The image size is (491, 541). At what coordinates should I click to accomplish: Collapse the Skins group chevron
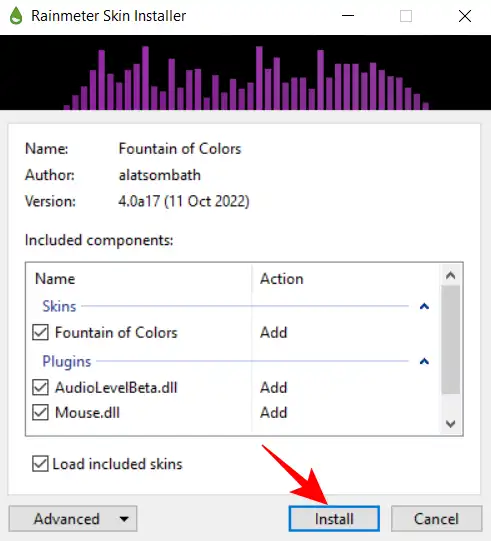pyautogui.click(x=424, y=306)
